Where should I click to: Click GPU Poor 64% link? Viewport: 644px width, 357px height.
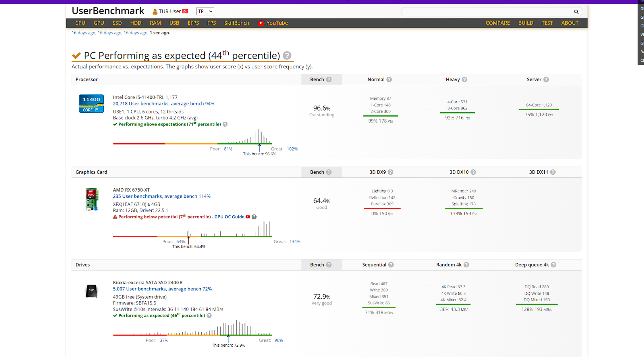180,242
